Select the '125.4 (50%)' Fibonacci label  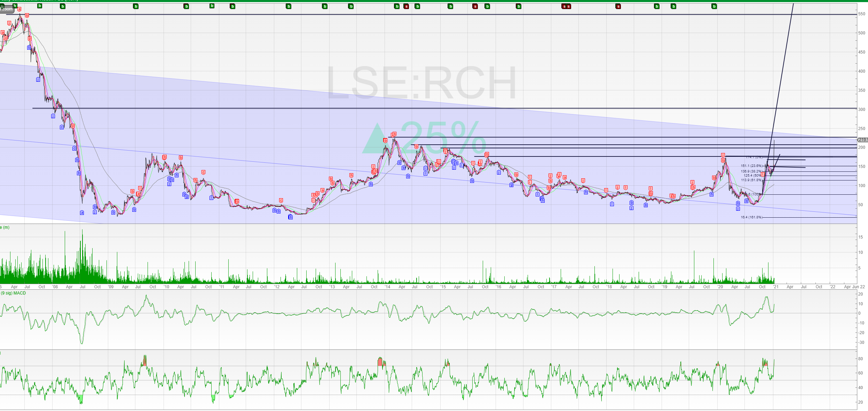click(753, 176)
